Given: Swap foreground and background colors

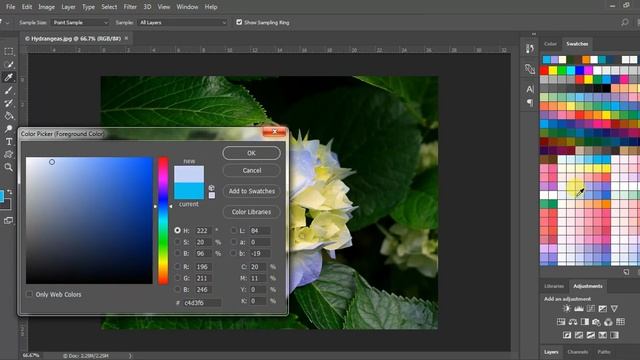Looking at the screenshot, I should [10, 192].
